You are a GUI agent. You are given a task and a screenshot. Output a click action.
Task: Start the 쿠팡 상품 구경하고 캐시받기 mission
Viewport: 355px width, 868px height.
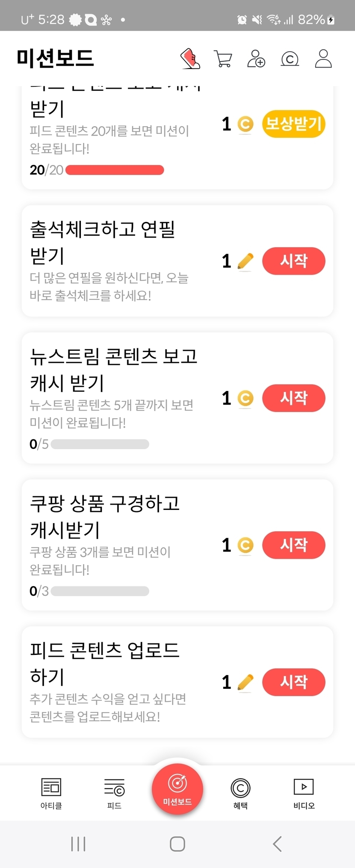(x=293, y=545)
